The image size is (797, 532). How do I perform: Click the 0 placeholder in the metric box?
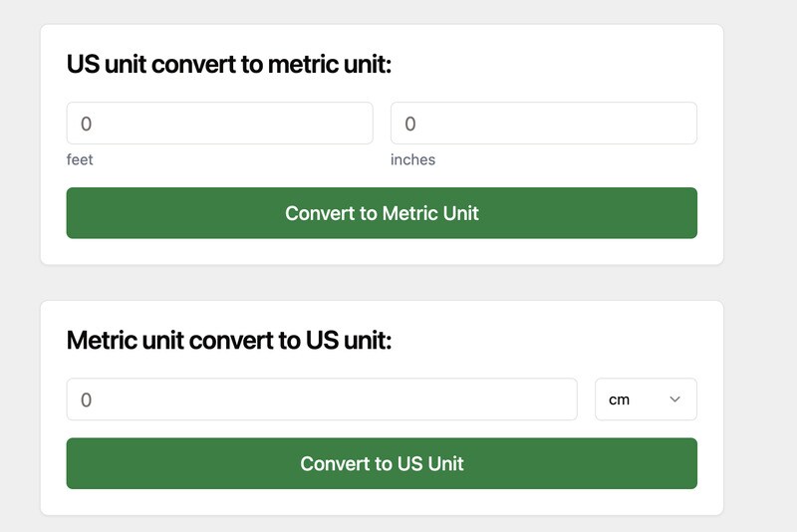(86, 399)
